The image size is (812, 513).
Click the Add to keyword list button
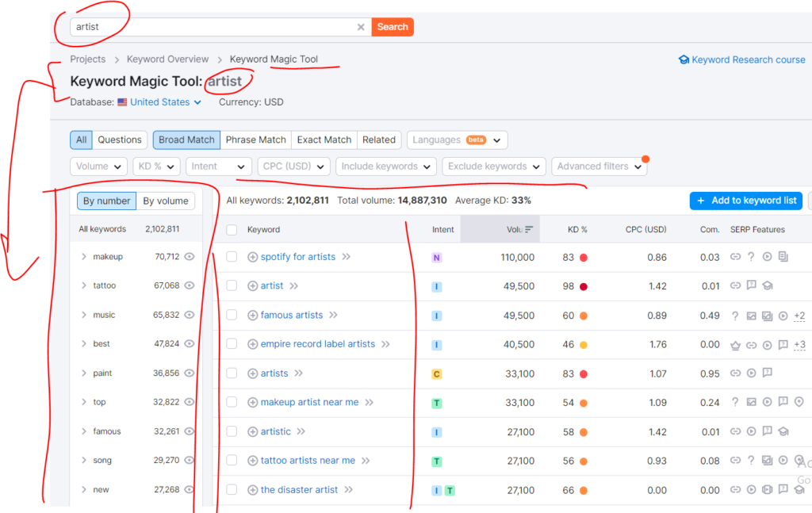coord(745,201)
